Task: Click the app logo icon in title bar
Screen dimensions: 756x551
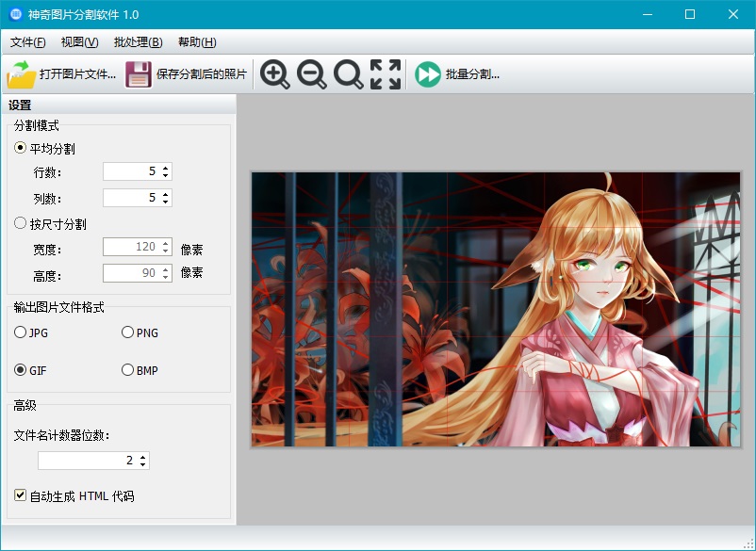Action: (14, 14)
